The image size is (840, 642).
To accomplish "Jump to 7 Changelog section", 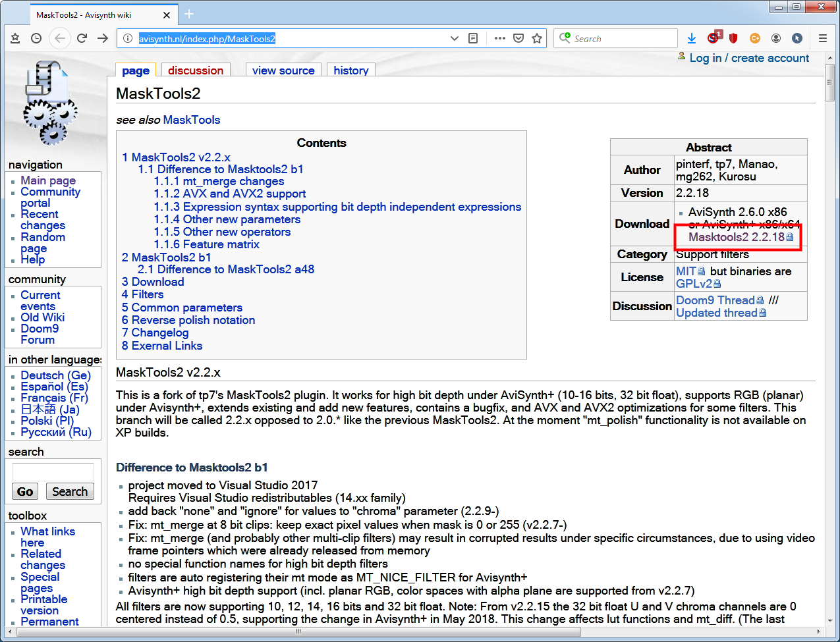I will point(155,333).
